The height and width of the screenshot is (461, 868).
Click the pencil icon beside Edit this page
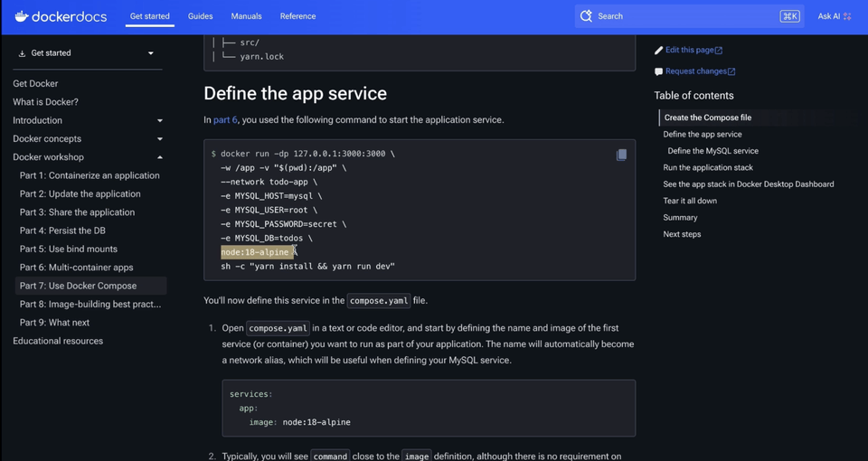658,51
